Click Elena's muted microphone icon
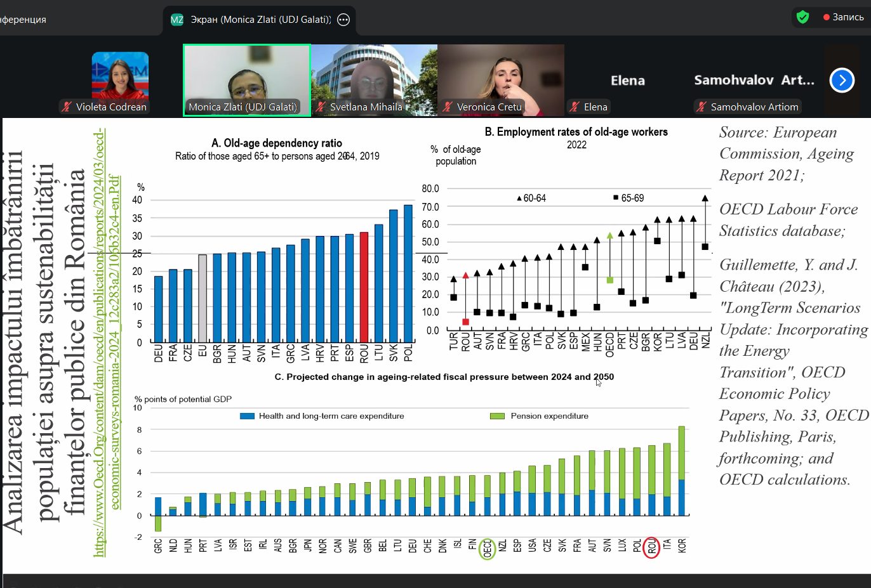The height and width of the screenshot is (588, 871). [575, 107]
